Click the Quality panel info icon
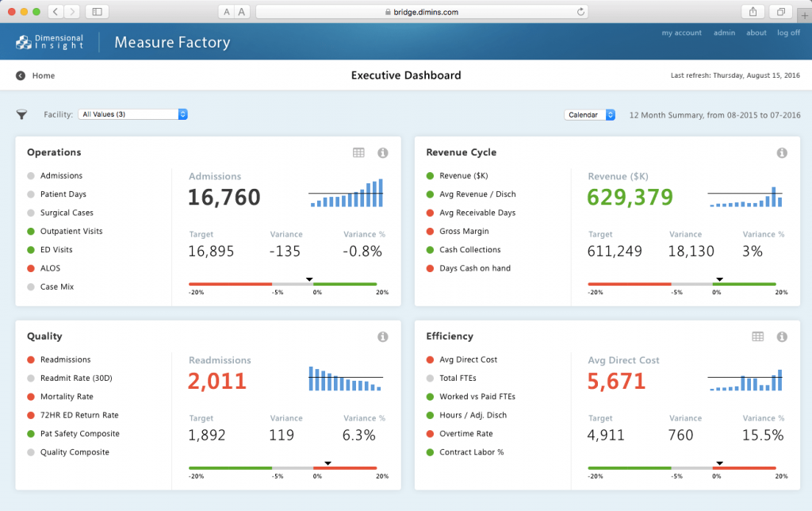Screen dimensions: 812x511 click(382, 336)
